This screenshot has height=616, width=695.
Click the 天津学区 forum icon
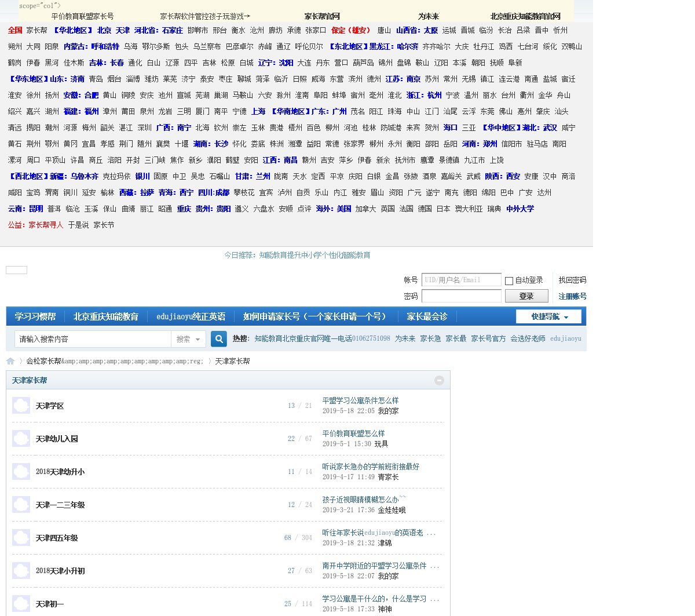(21, 406)
